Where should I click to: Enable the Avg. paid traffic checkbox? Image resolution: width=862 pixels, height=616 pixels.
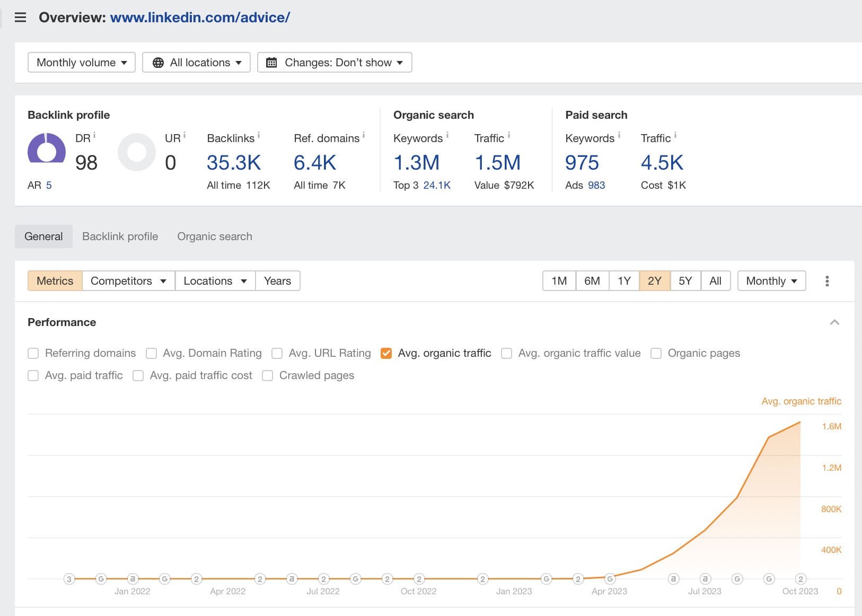(33, 375)
